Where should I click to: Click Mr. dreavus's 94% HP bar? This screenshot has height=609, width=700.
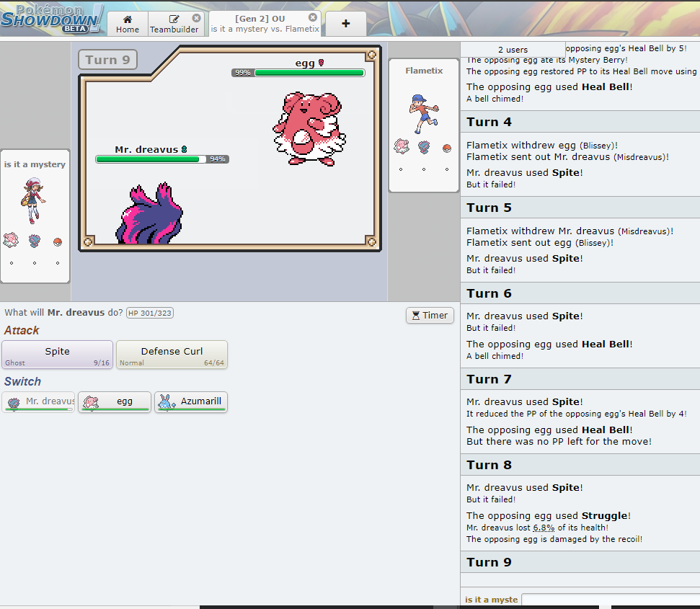[162, 159]
